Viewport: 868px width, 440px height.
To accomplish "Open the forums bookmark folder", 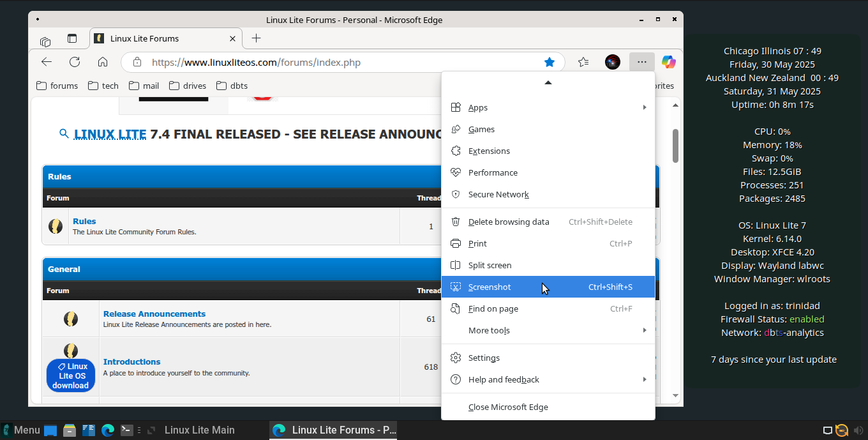I will point(57,86).
